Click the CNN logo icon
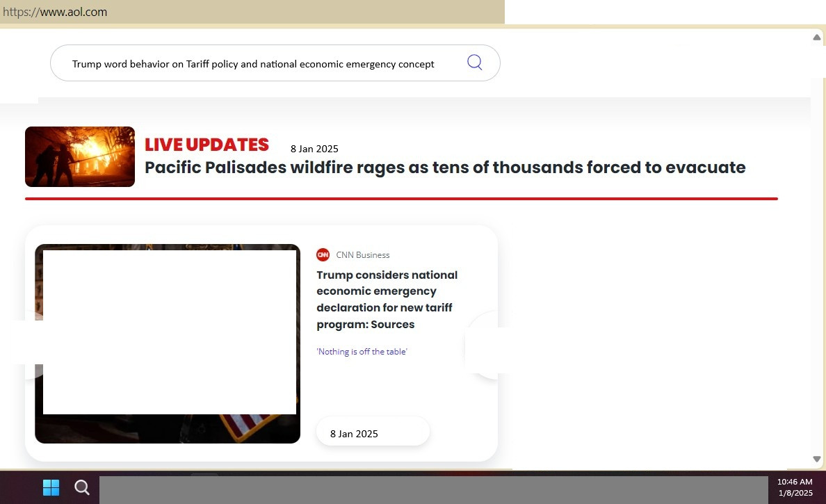This screenshot has width=826, height=504. tap(323, 255)
